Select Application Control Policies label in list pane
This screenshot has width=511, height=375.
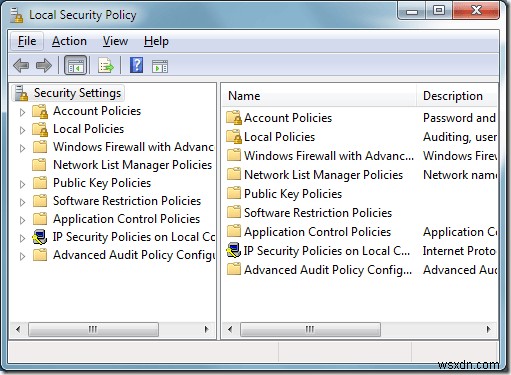317,232
